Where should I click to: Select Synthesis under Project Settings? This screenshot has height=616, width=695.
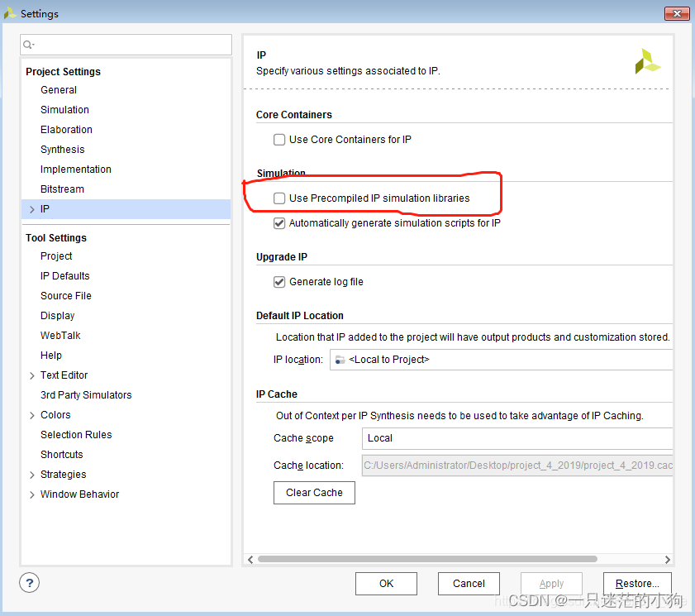pos(62,149)
